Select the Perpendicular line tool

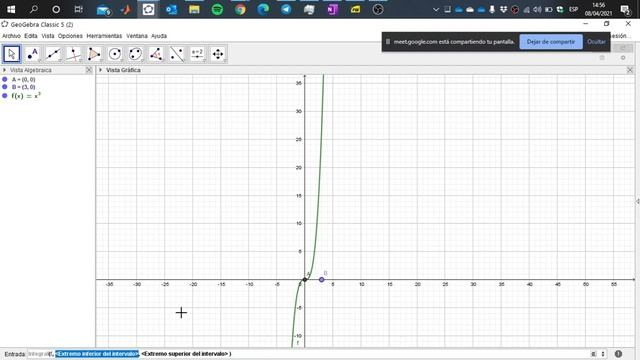point(73,54)
